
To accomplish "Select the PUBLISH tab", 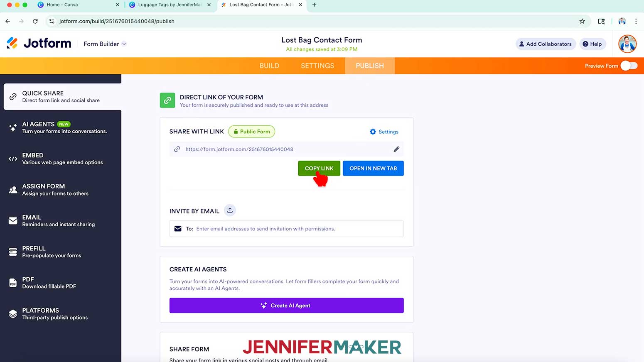I will (370, 66).
